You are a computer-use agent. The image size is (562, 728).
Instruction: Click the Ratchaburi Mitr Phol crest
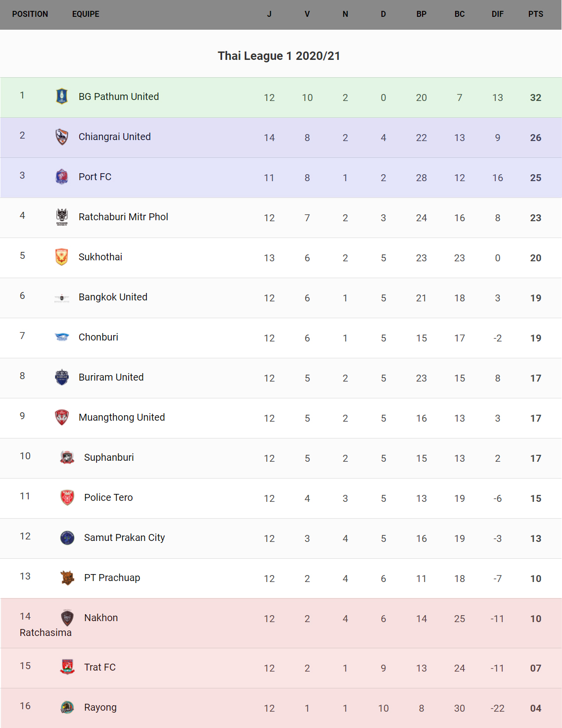(x=61, y=217)
